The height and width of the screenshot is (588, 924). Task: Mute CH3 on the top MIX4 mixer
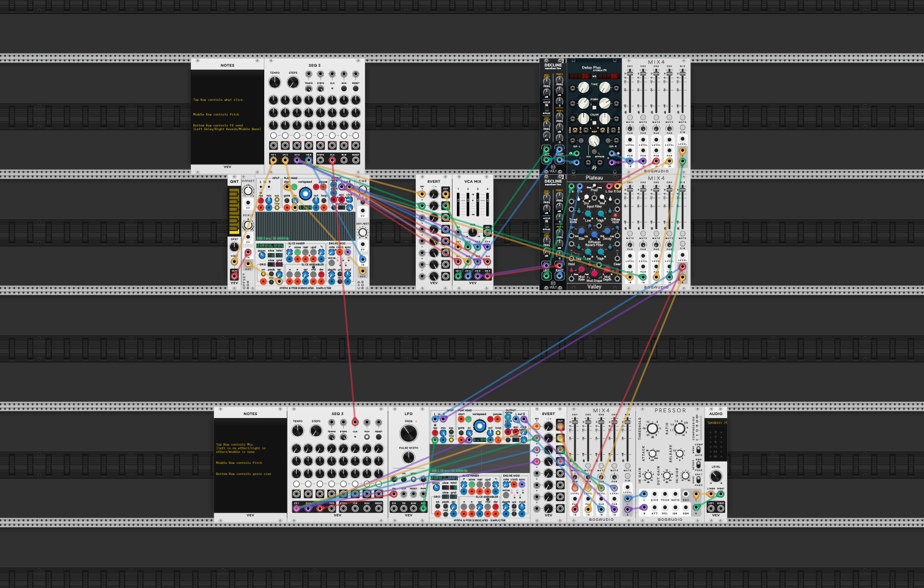tap(656, 117)
